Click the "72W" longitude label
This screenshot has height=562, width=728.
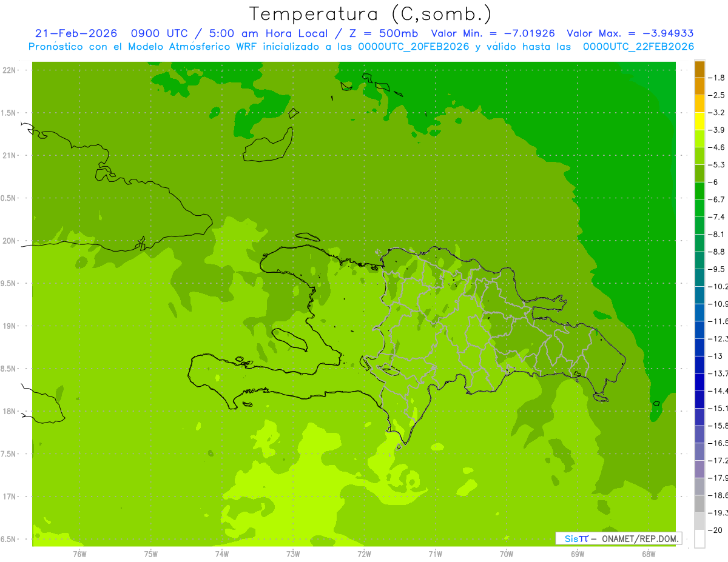(x=364, y=554)
